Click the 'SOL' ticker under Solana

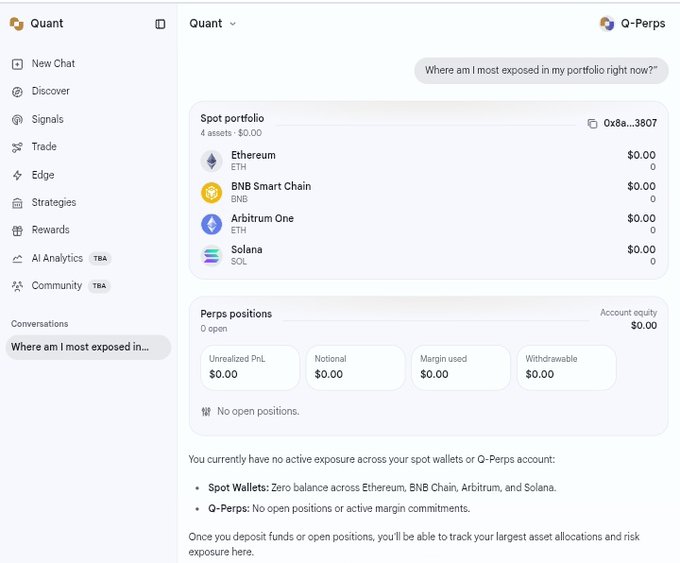coord(239,262)
